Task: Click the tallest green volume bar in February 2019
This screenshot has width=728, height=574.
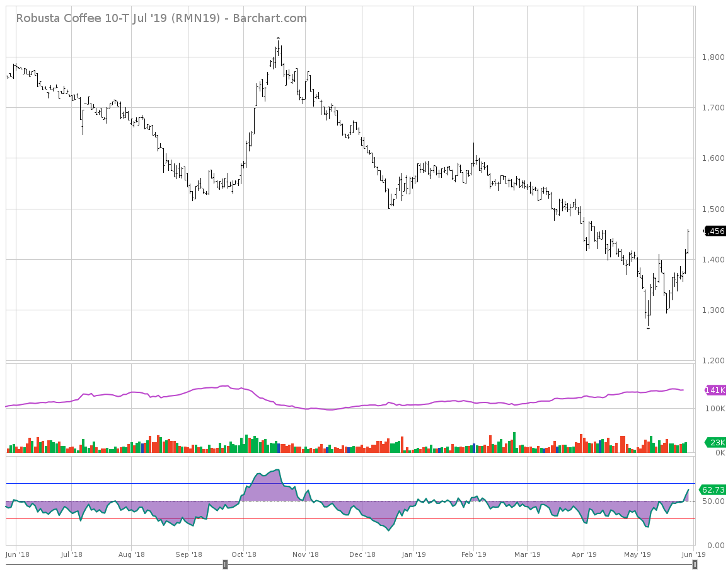Action: 514,442
